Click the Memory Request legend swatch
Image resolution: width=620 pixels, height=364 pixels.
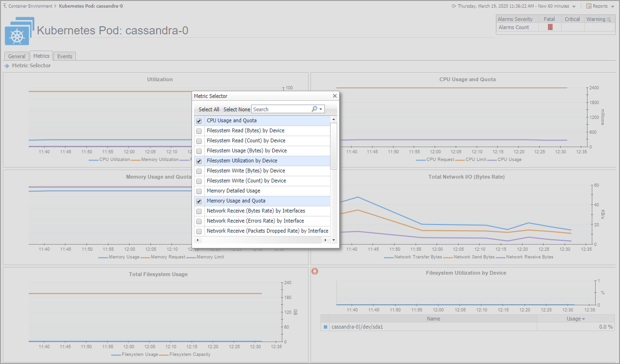coord(145,257)
